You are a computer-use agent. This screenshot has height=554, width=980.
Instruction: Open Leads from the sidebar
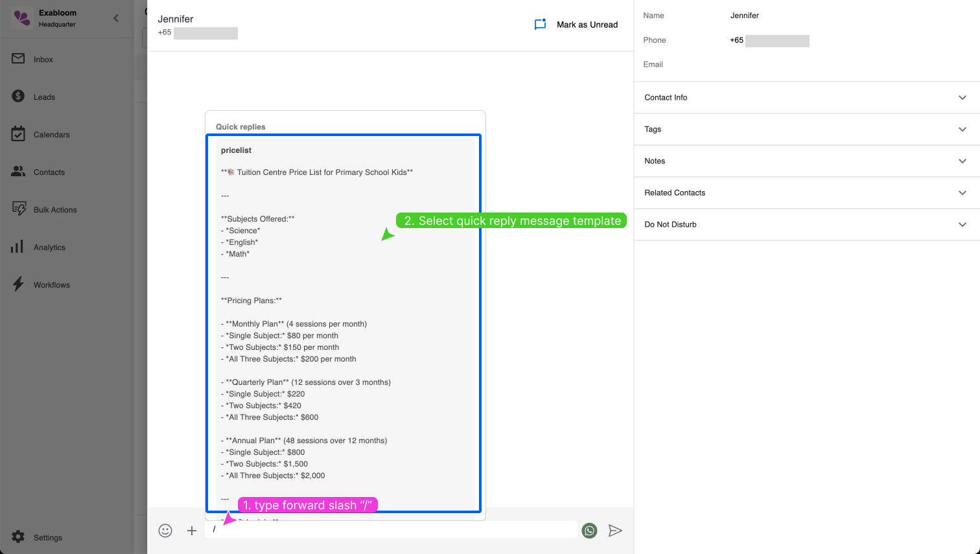point(44,97)
